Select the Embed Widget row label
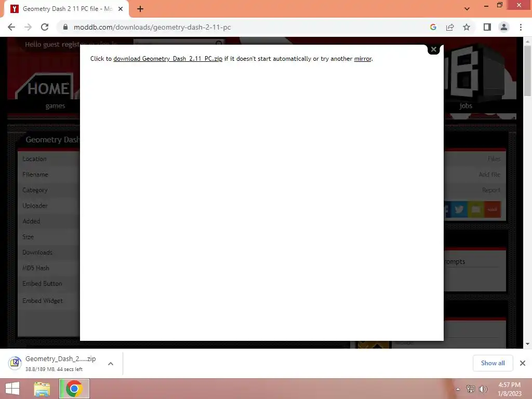This screenshot has height=399, width=532. click(43, 301)
